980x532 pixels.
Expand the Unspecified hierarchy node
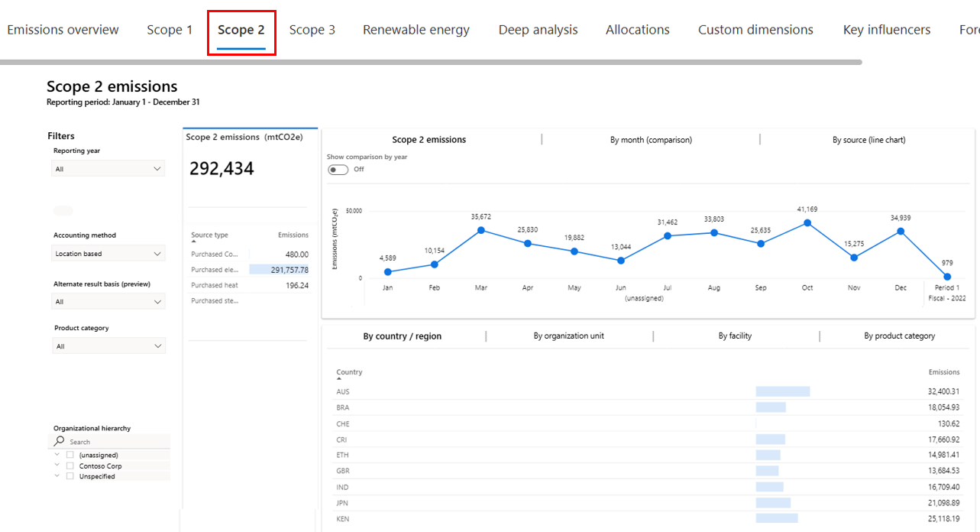pyautogui.click(x=57, y=476)
